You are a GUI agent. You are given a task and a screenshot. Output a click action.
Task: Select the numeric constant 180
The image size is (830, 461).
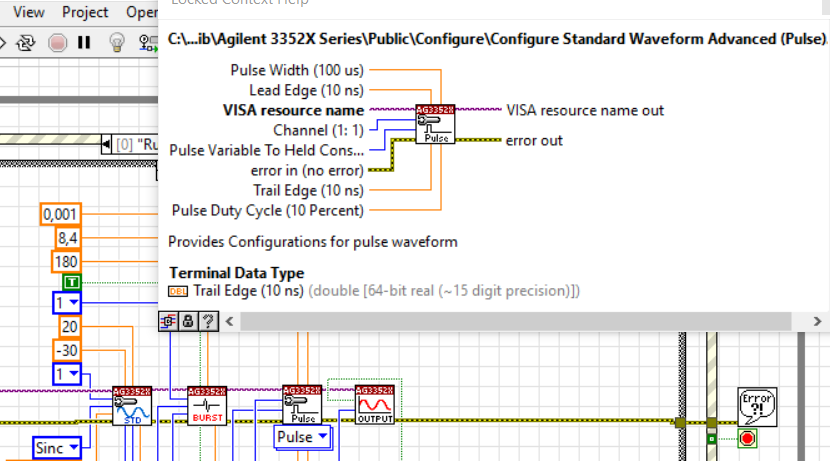pos(66,261)
